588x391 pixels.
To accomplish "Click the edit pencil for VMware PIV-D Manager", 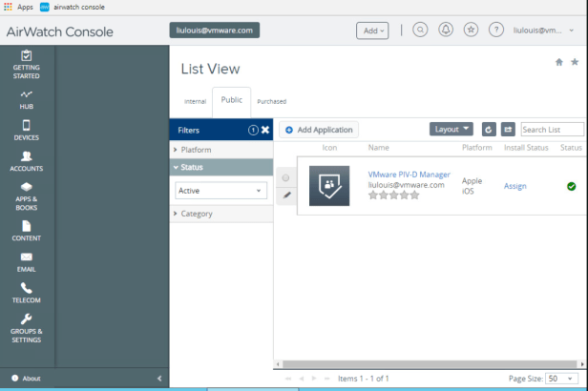I will (x=287, y=195).
